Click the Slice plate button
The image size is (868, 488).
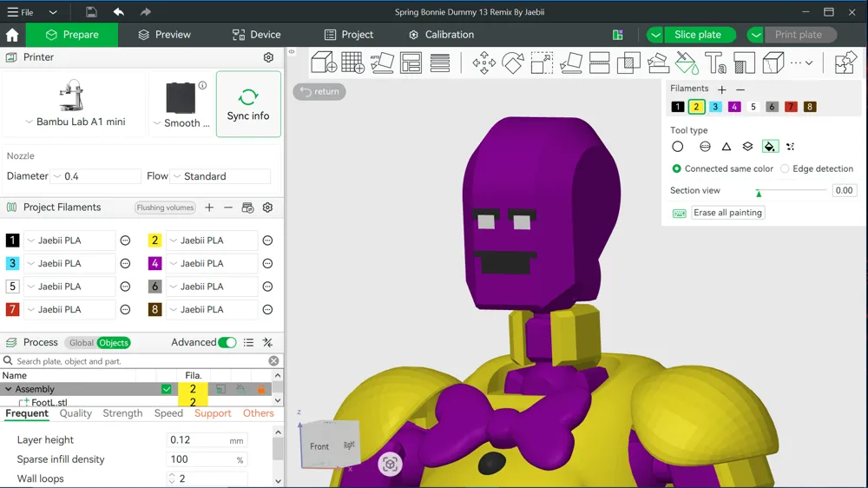tap(698, 35)
